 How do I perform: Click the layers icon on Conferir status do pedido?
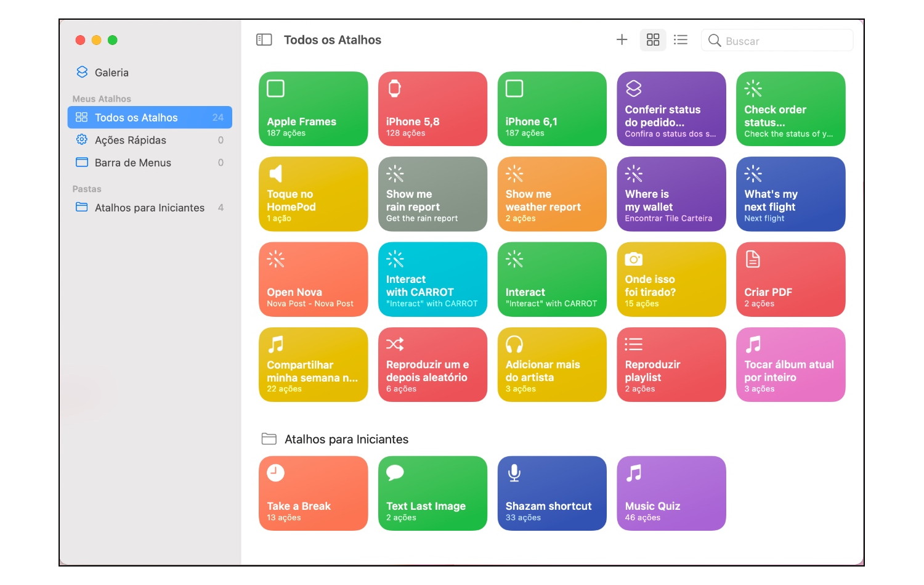pyautogui.click(x=634, y=89)
